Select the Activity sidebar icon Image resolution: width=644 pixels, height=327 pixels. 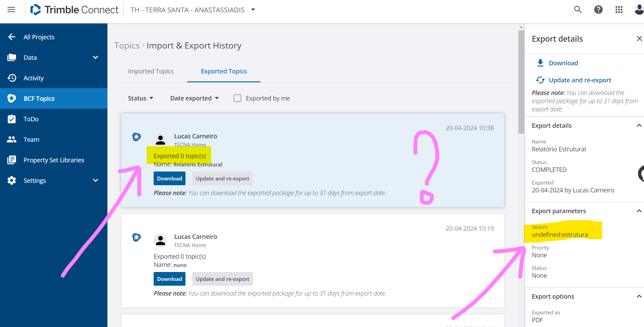tap(12, 78)
